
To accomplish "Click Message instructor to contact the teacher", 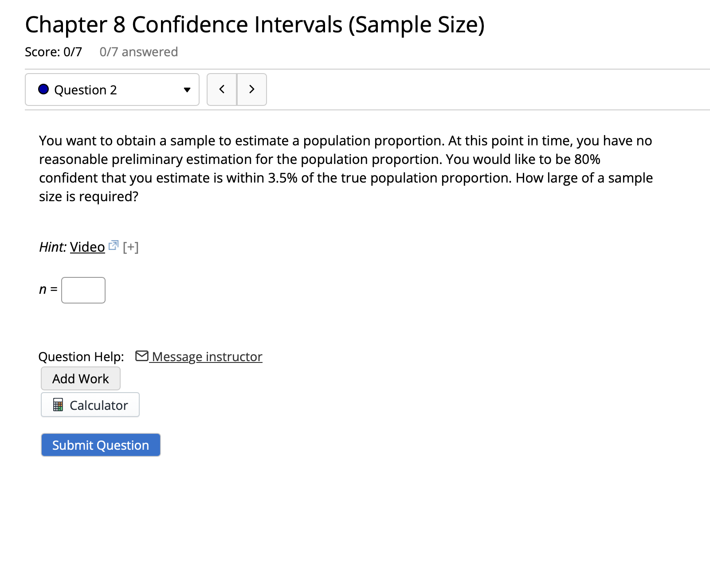I will (206, 356).
